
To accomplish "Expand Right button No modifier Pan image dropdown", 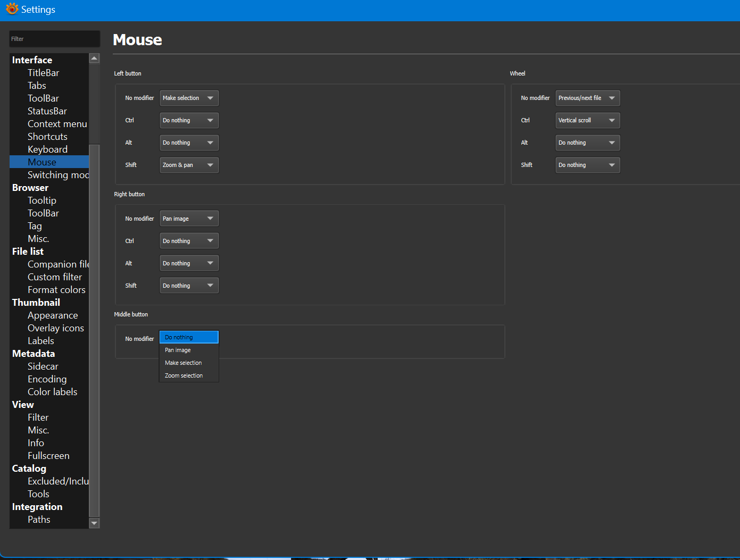I will pyautogui.click(x=189, y=219).
